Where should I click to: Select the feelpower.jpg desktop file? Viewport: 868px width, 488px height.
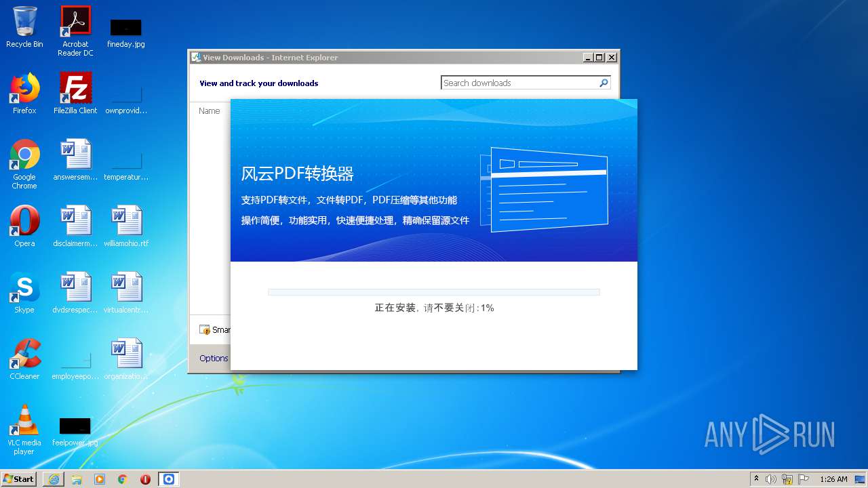75,432
